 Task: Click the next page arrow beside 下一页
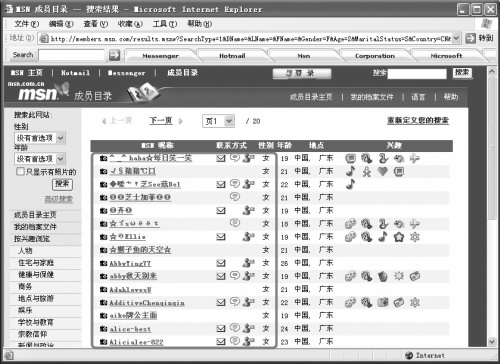point(181,121)
